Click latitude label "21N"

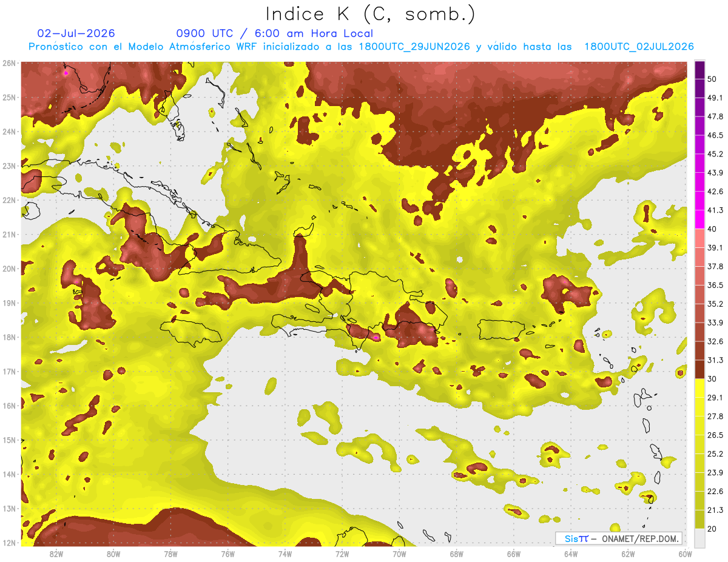pyautogui.click(x=9, y=235)
